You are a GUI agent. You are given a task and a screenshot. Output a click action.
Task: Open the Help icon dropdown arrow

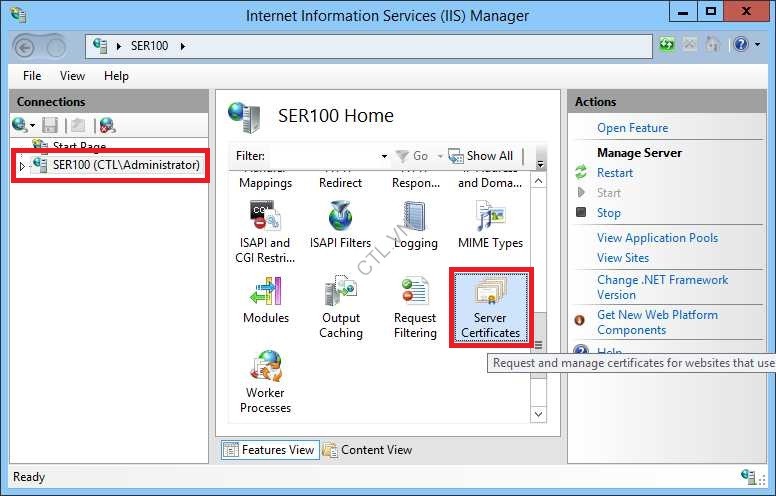pos(757,45)
